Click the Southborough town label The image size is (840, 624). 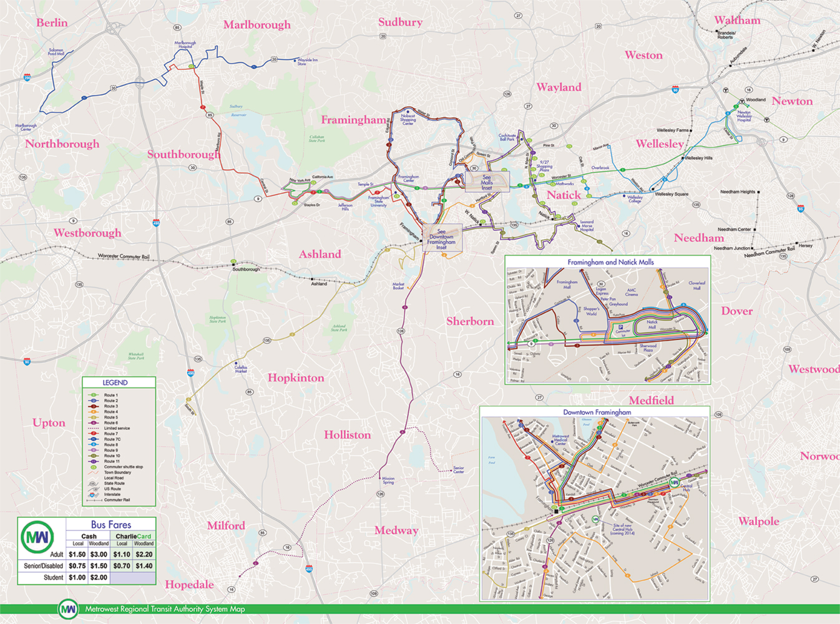[x=184, y=155]
